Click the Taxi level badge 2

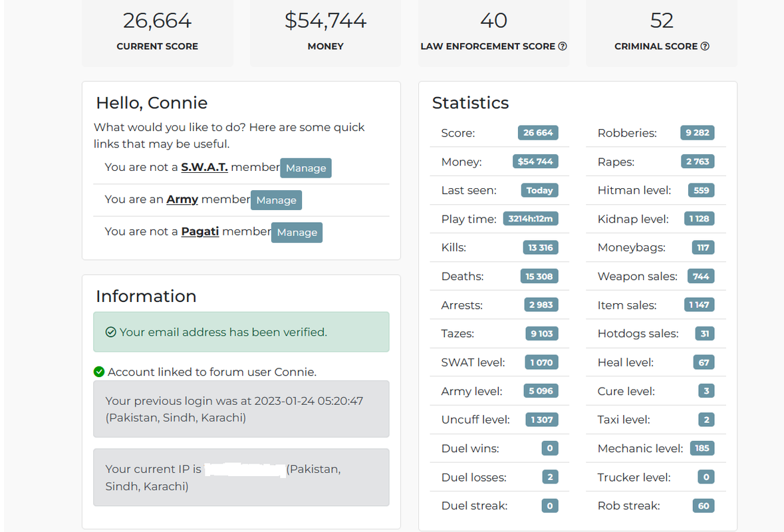706,420
